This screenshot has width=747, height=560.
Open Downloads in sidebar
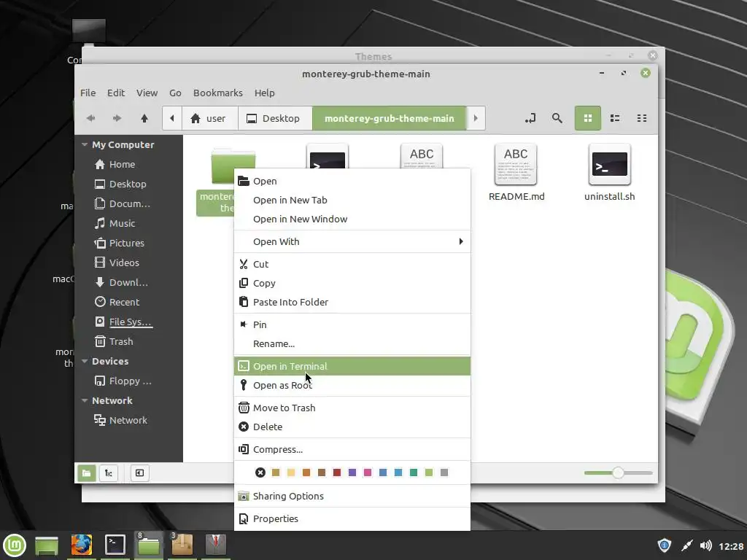(x=128, y=282)
